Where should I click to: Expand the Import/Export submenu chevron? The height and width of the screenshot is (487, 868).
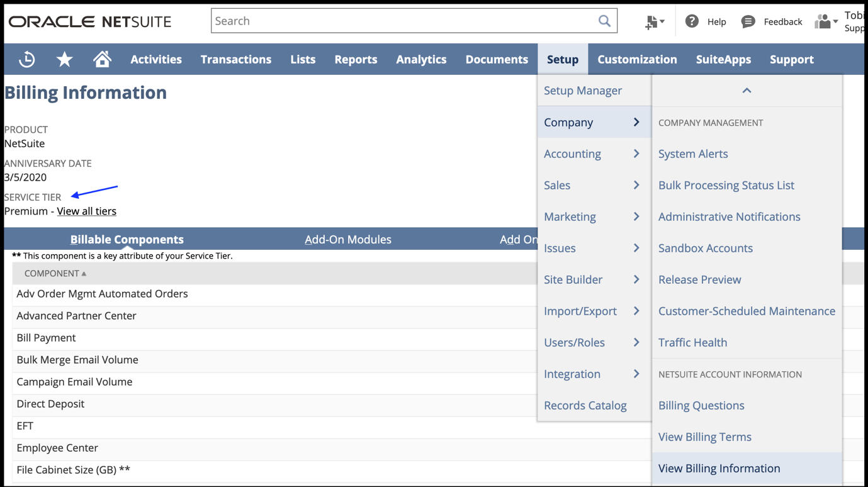pyautogui.click(x=636, y=311)
